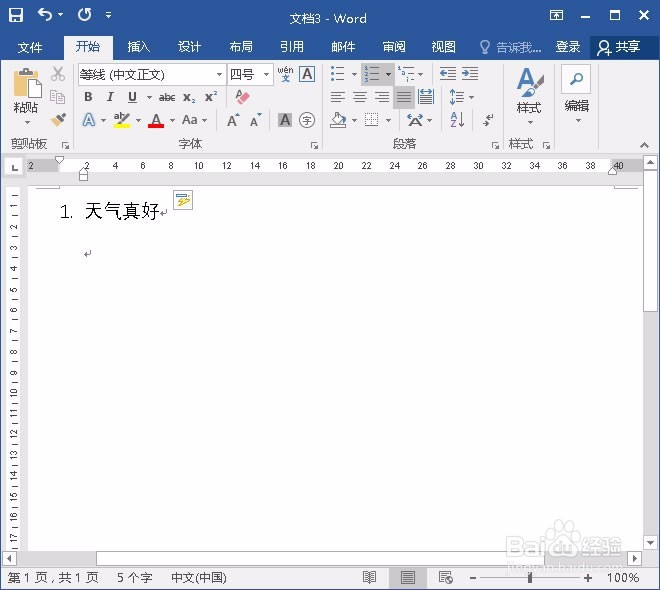Image resolution: width=660 pixels, height=590 pixels.
Task: Open the phonetic guide wén tool
Action: (x=285, y=74)
